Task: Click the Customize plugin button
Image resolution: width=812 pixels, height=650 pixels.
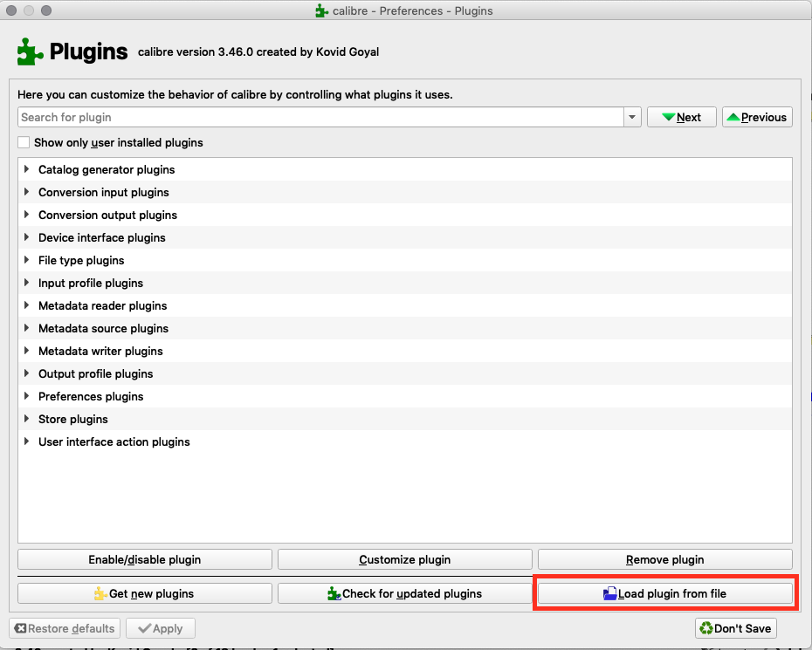Action: [x=404, y=559]
